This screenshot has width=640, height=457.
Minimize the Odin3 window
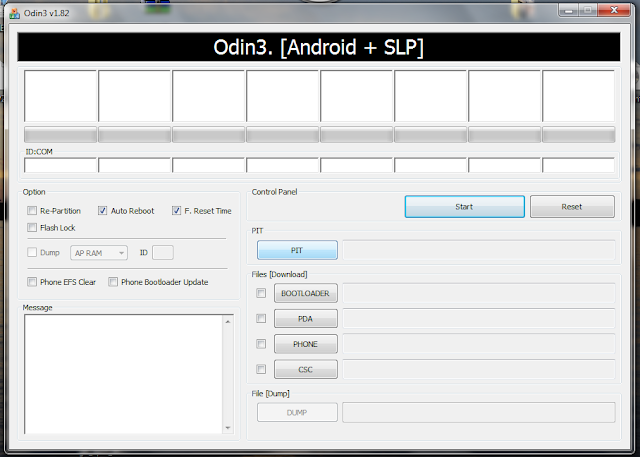[x=569, y=10]
